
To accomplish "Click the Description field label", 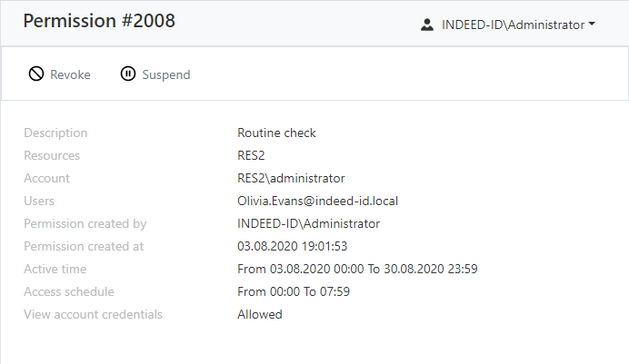I will click(55, 133).
